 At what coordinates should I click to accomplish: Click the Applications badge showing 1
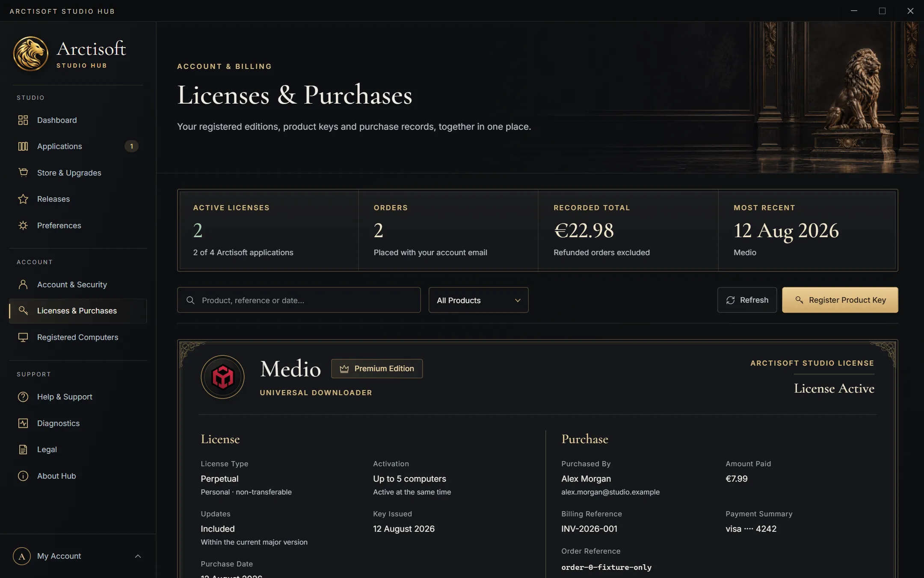pyautogui.click(x=131, y=146)
